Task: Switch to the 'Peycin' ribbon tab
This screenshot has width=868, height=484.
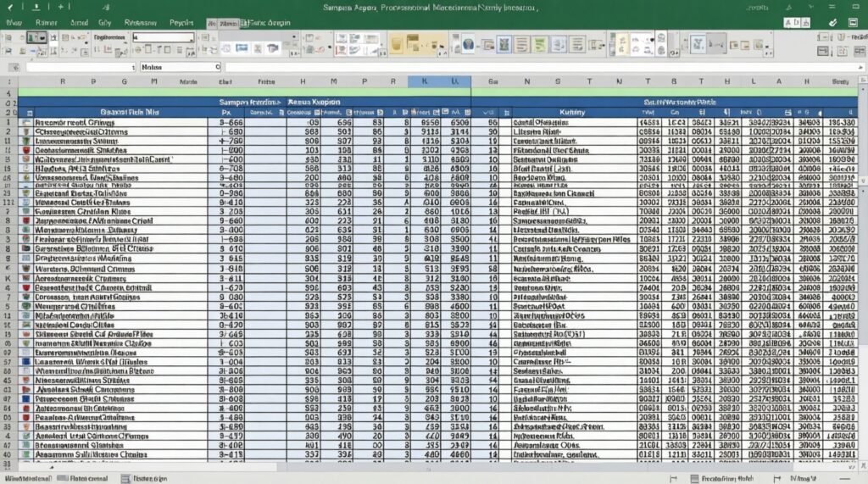Action: (x=182, y=24)
